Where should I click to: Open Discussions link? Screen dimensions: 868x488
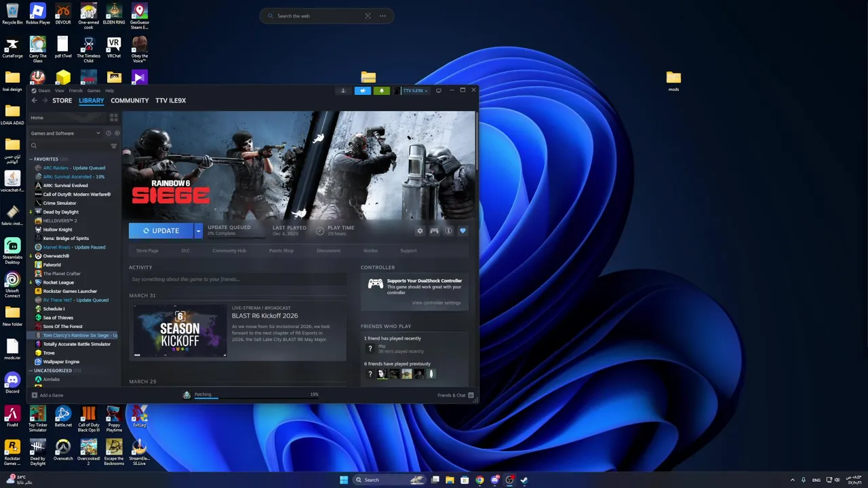pyautogui.click(x=328, y=251)
